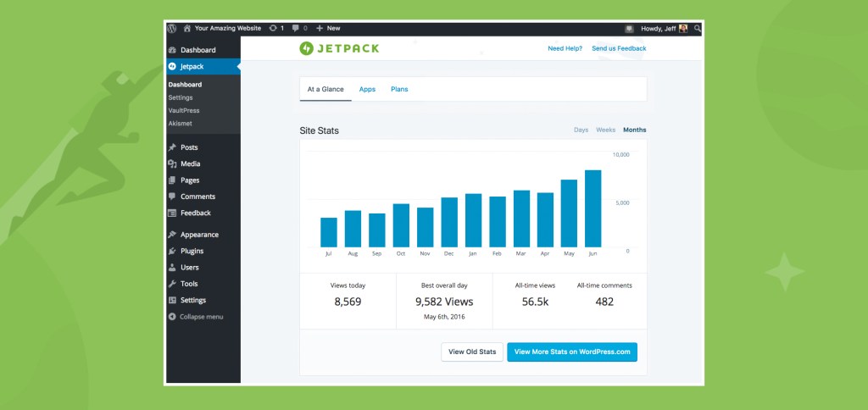Click the Jetpack logo in header
The height and width of the screenshot is (410, 868).
[x=339, y=48]
